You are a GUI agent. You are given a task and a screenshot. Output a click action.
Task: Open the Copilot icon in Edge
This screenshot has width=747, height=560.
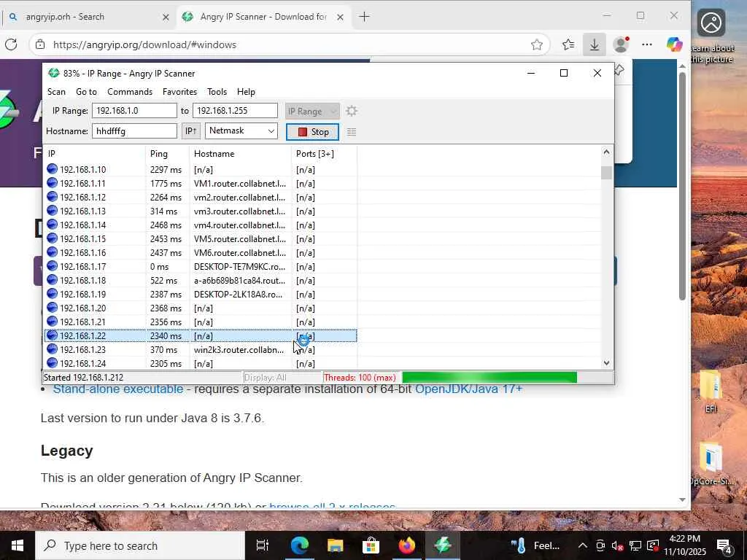click(x=673, y=44)
